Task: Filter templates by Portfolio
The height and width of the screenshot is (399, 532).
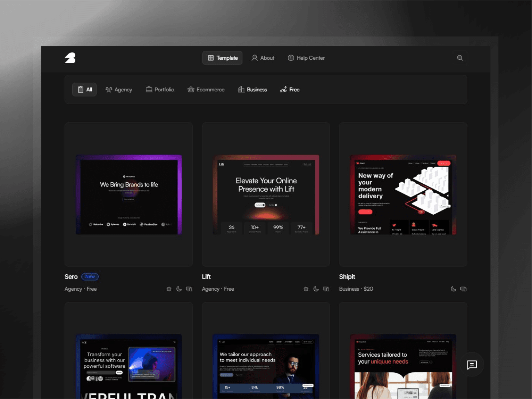Action: click(x=160, y=90)
